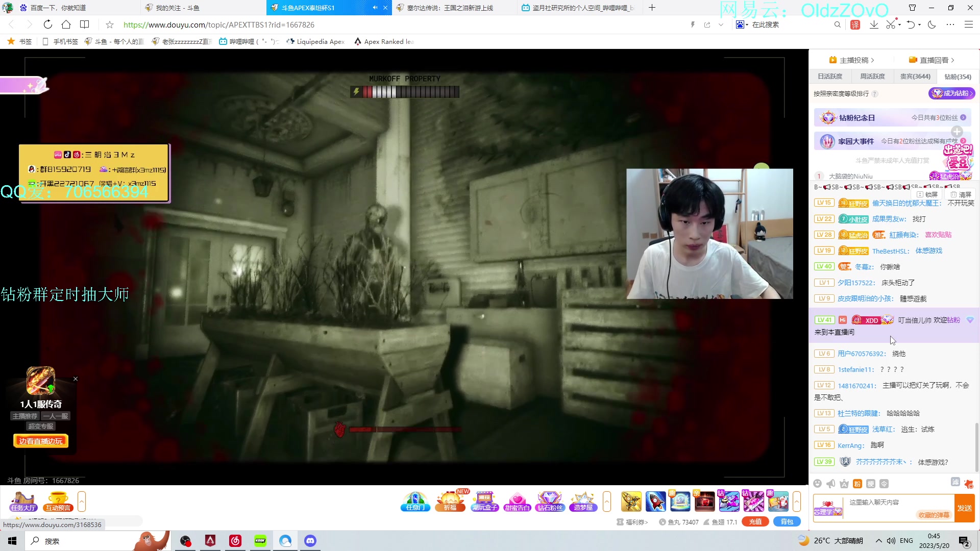
Task: Open the 任务大厅 icon below the video
Action: coord(23,501)
